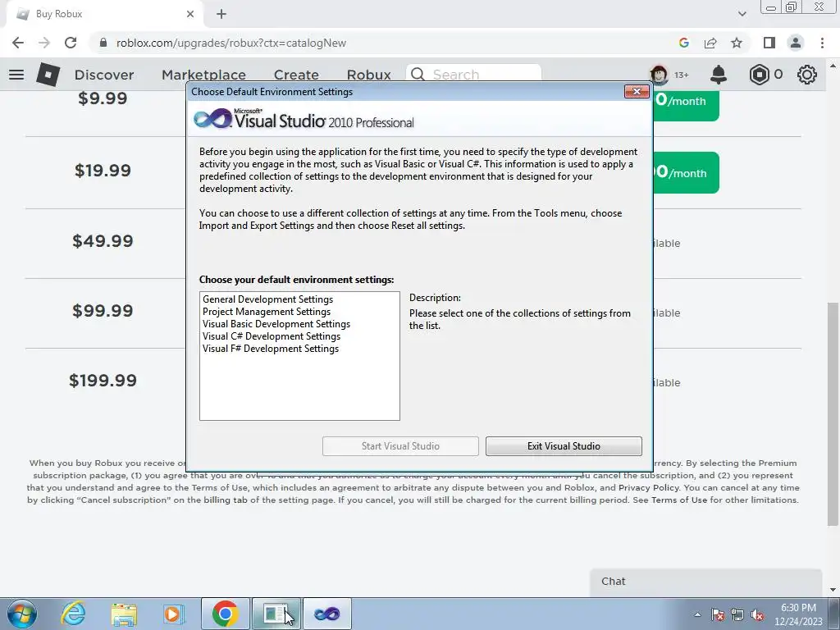
Task: Open Windows Explorer folder from taskbar
Action: [x=124, y=614]
